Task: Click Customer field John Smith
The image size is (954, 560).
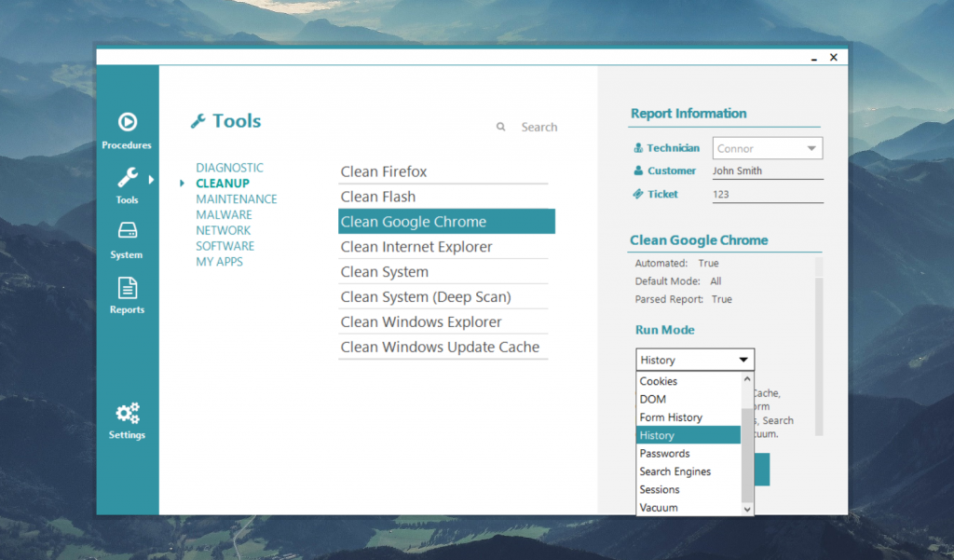Action: click(768, 171)
